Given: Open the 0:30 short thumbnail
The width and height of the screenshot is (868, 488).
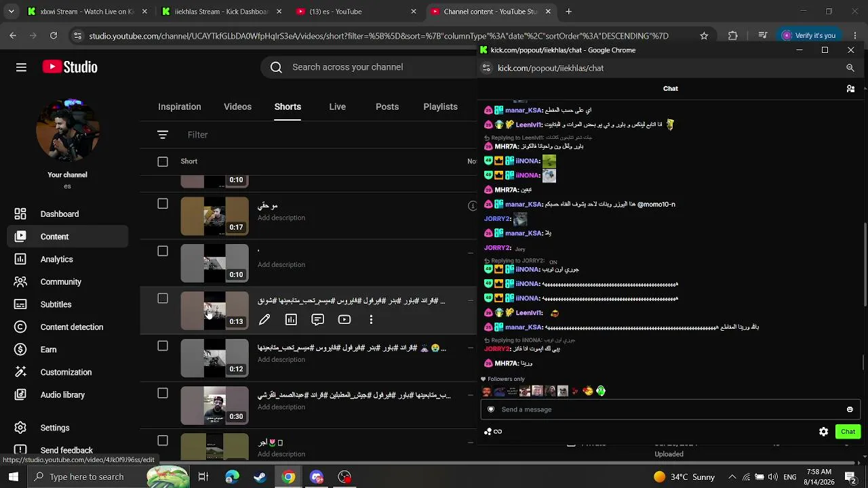Looking at the screenshot, I should (x=215, y=405).
